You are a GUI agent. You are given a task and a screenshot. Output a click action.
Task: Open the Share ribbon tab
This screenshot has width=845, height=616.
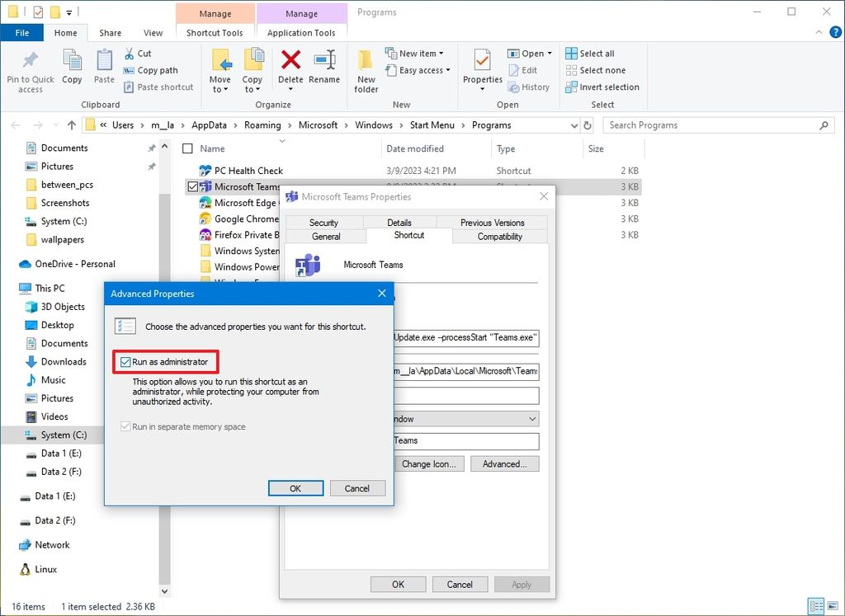(109, 32)
